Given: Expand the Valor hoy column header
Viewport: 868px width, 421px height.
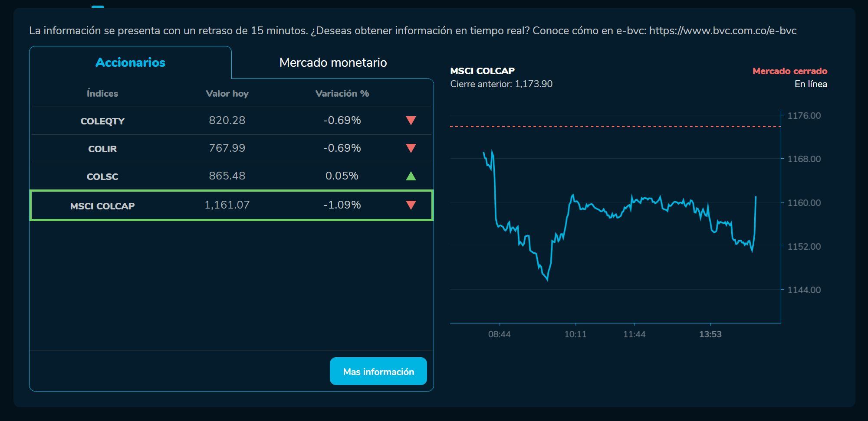Looking at the screenshot, I should click(227, 93).
